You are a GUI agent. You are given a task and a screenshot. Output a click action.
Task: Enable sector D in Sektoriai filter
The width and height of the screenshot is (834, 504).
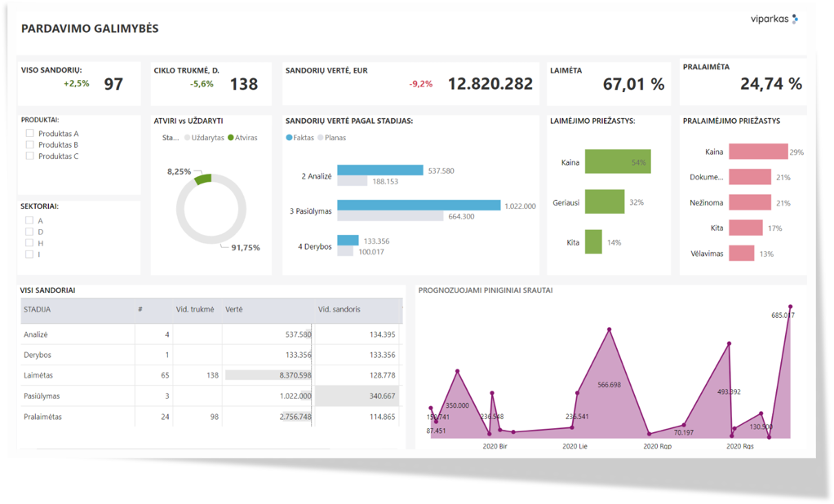[x=29, y=232]
